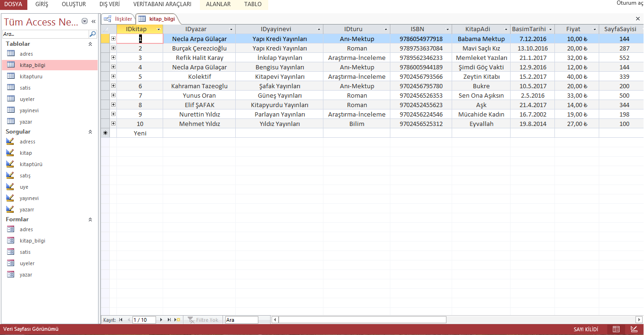
Task: Click the Filtre Yok filter button
Action: (x=203, y=320)
